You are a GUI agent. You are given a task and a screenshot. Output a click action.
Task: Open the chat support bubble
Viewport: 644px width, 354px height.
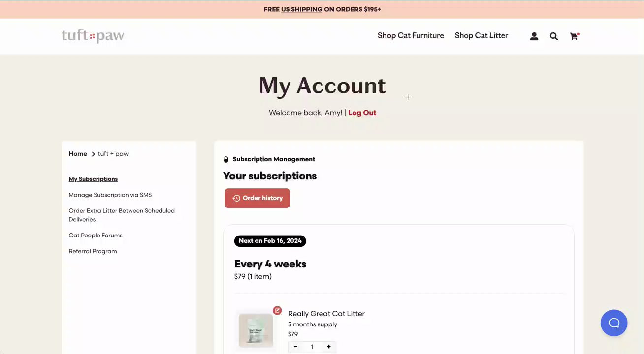[x=613, y=323]
